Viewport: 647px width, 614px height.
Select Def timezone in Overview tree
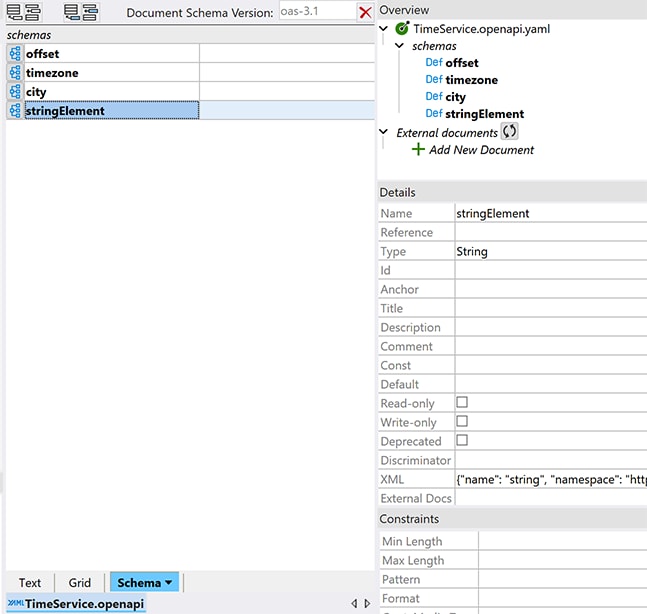[461, 80]
